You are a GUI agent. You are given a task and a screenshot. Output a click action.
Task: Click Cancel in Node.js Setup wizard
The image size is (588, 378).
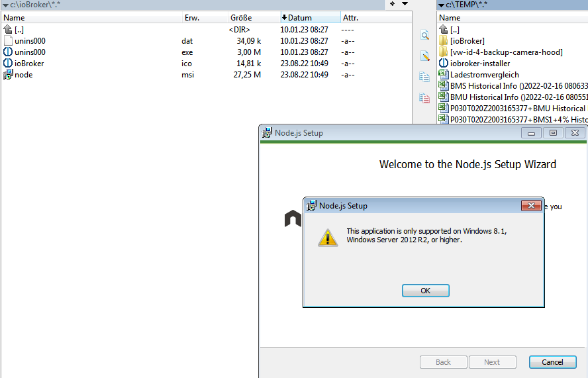552,362
